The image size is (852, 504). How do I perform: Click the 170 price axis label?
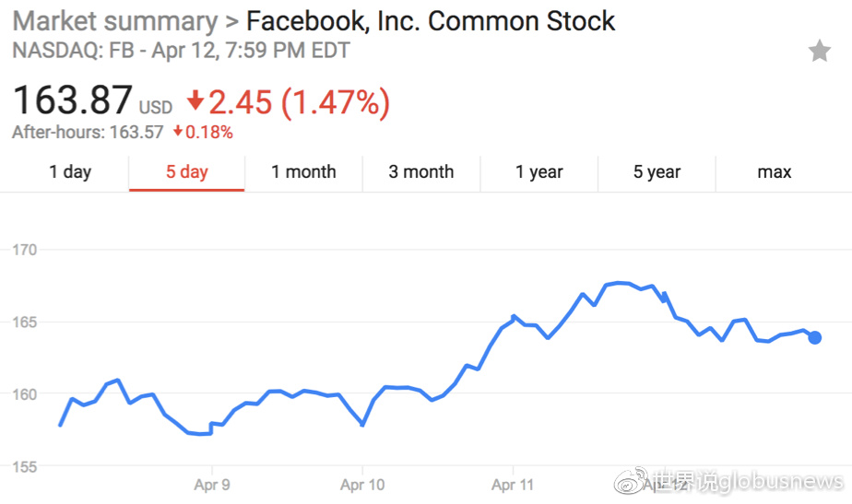point(24,250)
